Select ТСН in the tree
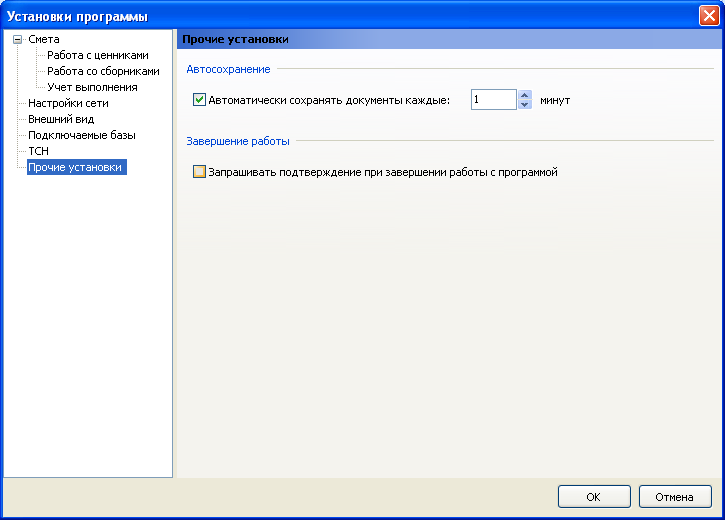725x520 pixels. tap(38, 151)
